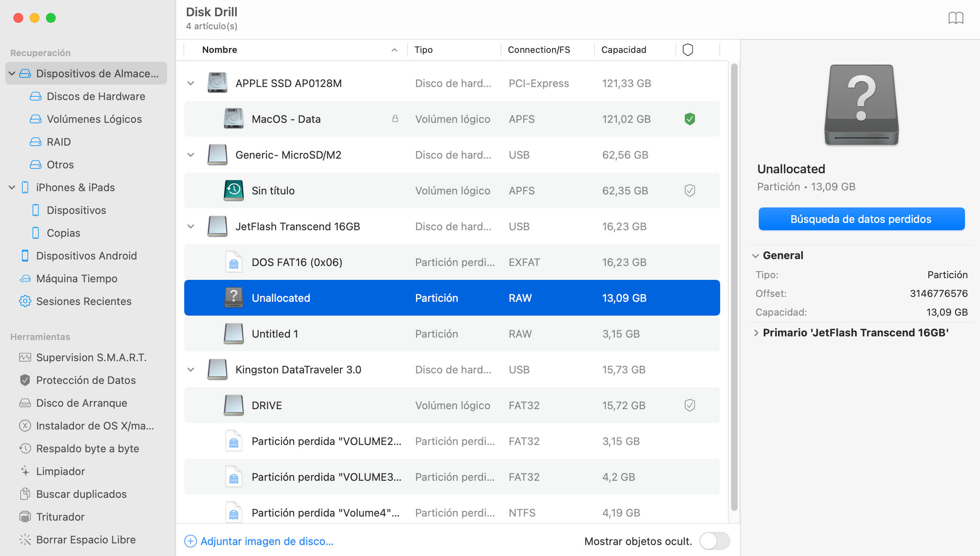Click the shield icon on Sin título volume
The image size is (980, 556).
(689, 190)
